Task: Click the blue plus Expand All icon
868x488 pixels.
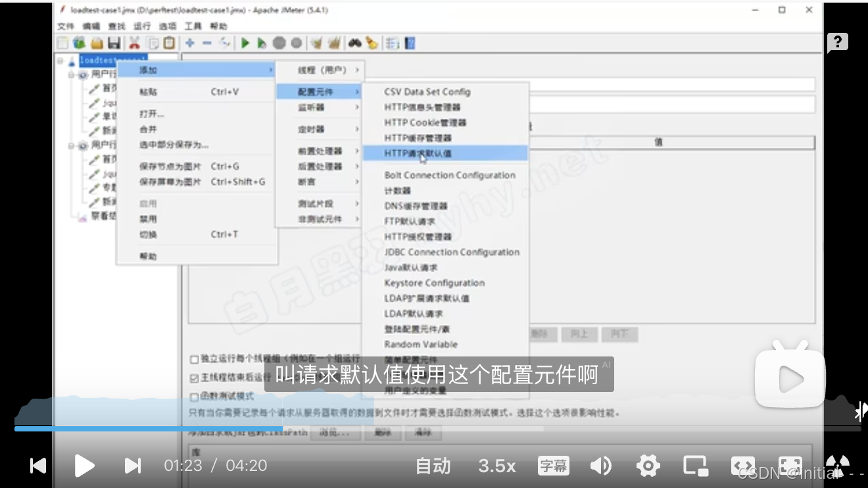Action: (190, 43)
